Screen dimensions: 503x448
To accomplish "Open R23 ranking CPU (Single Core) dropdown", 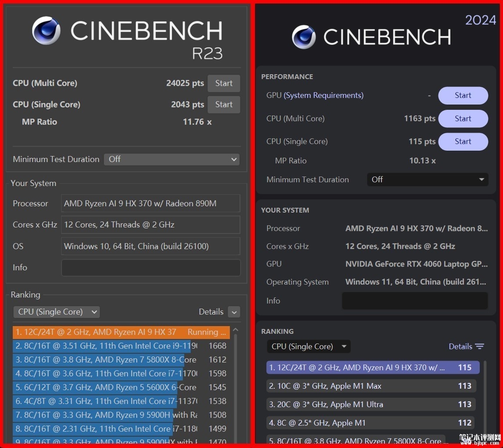I will point(57,311).
